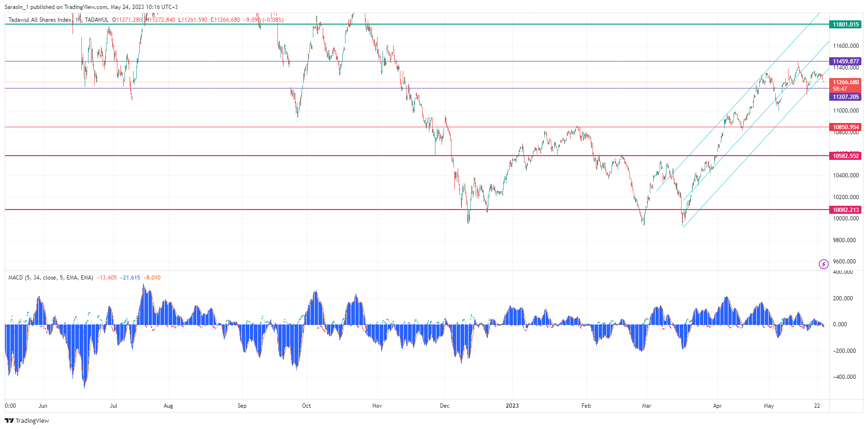Click the TradingView logo at the bottom
This screenshot has width=868, height=429.
click(27, 420)
